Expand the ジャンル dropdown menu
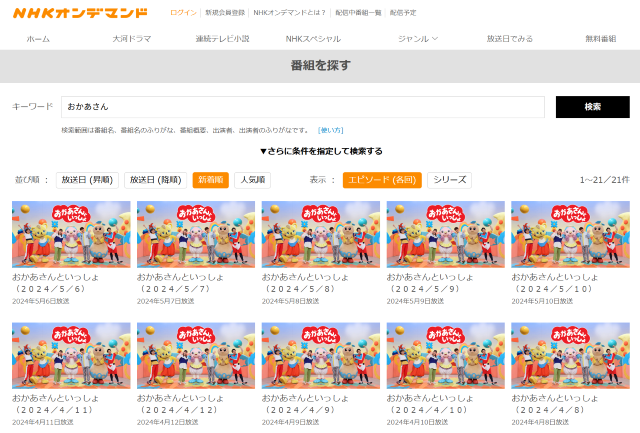Image resolution: width=640 pixels, height=433 pixels. point(418,39)
